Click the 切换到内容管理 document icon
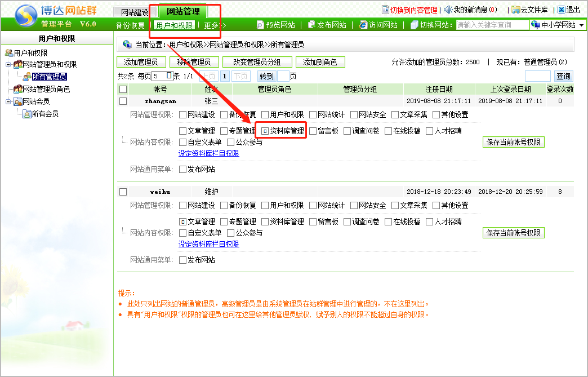 [x=385, y=10]
